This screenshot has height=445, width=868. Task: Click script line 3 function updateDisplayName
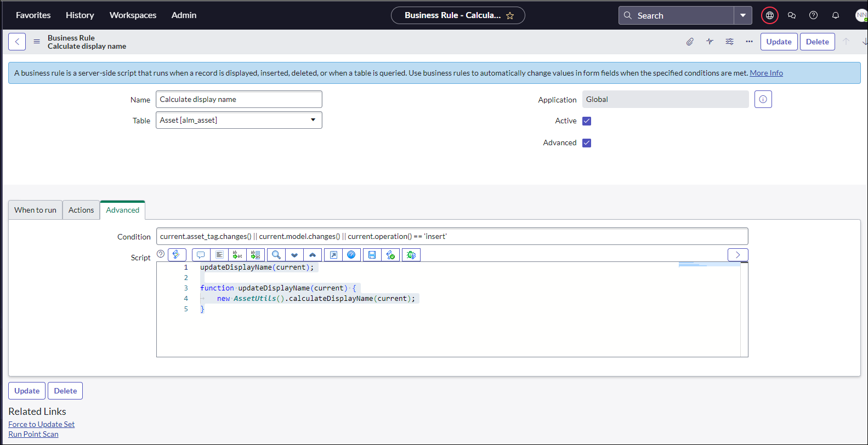click(x=278, y=288)
